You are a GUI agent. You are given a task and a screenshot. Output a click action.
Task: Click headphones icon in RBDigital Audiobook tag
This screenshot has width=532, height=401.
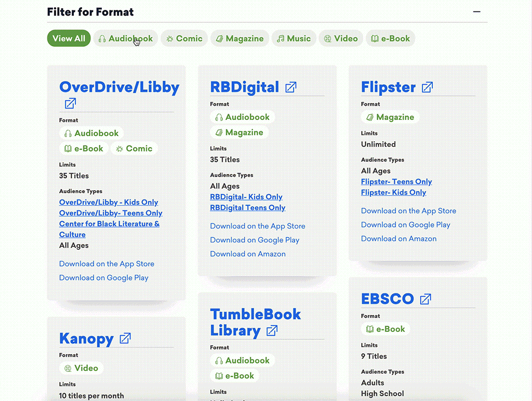point(219,117)
